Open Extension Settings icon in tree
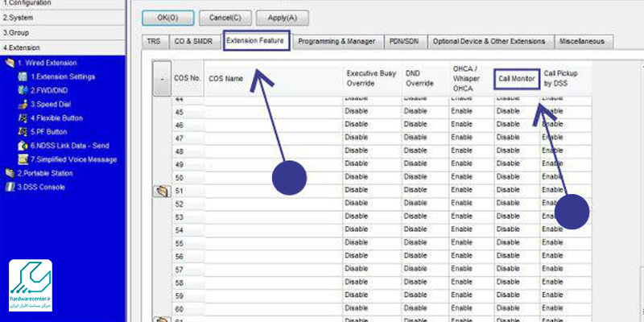Viewport: 644px width, 322px height. click(x=23, y=76)
